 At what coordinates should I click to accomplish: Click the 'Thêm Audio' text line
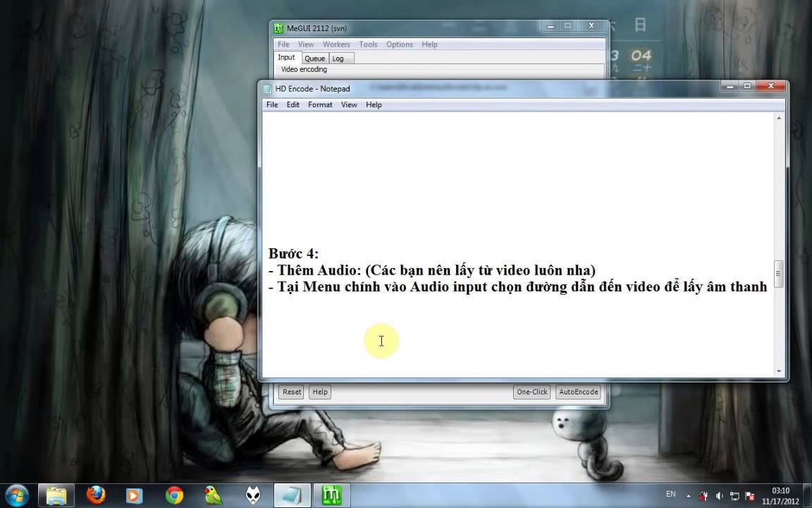point(432,270)
